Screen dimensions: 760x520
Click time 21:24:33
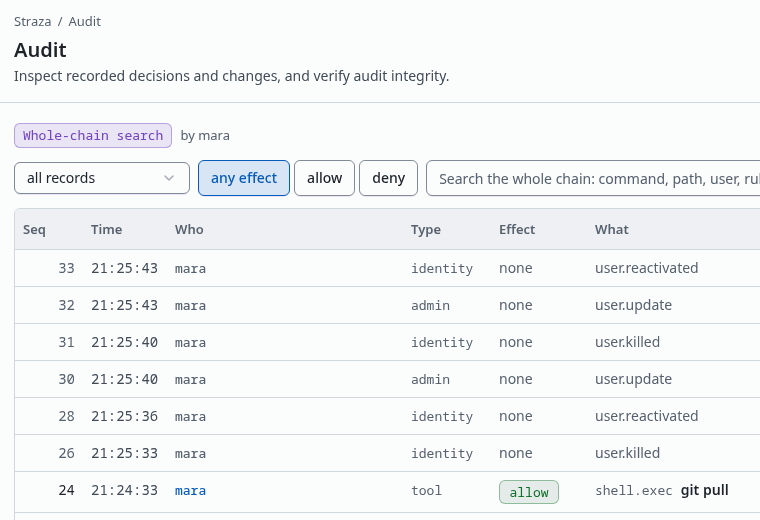pos(125,490)
